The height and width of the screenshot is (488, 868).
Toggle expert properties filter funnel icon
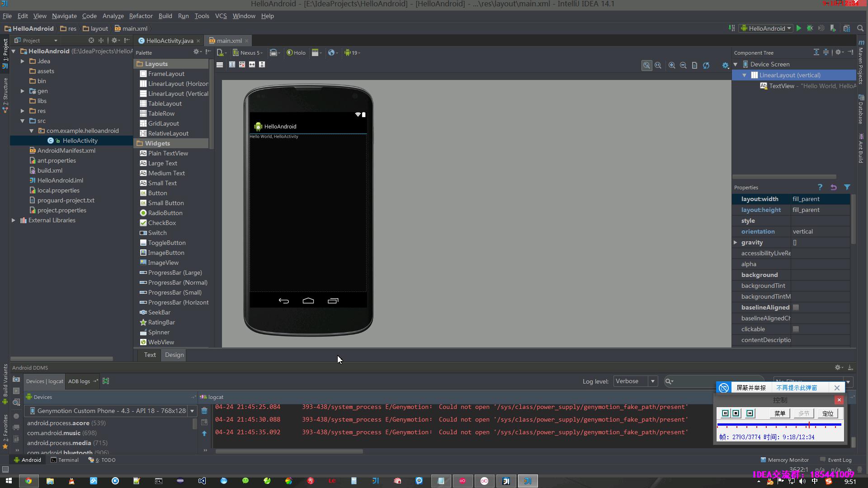[x=847, y=187]
